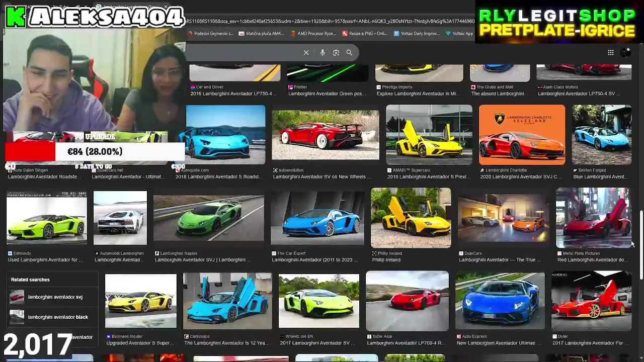
Task: Open The Car Expert blue Aventador image
Action: [317, 218]
